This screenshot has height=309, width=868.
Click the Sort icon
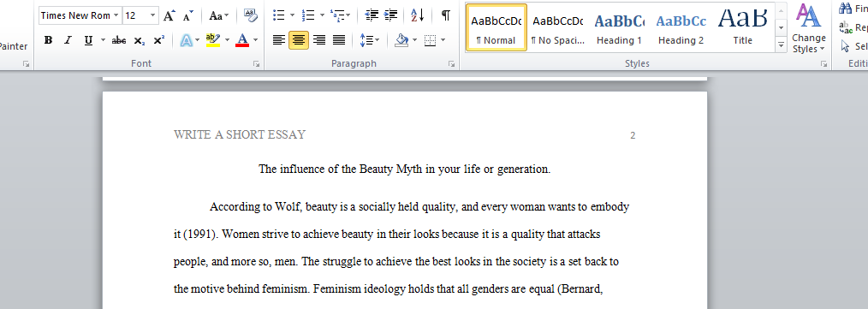418,15
